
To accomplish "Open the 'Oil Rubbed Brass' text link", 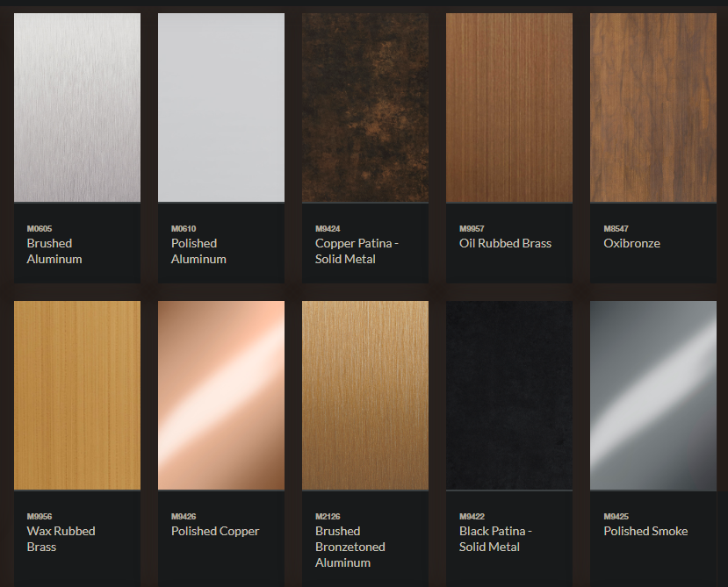I will click(x=505, y=243).
